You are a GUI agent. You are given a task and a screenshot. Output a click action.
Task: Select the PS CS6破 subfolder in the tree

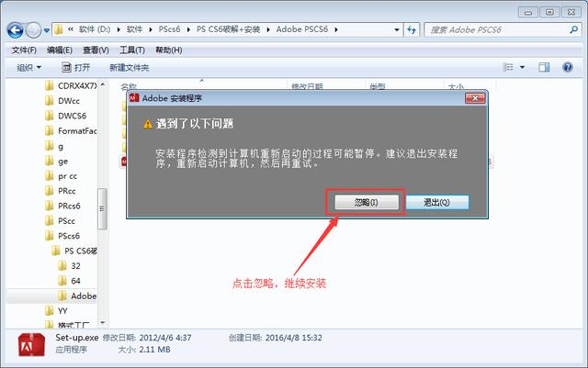coord(74,251)
